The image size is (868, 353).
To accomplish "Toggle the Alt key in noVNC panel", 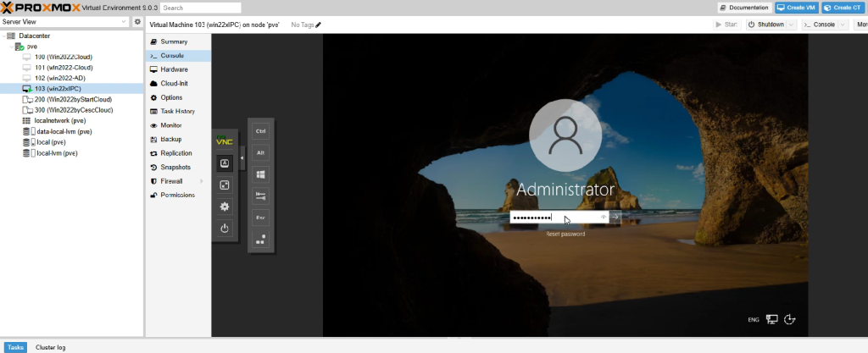I will coord(261,152).
